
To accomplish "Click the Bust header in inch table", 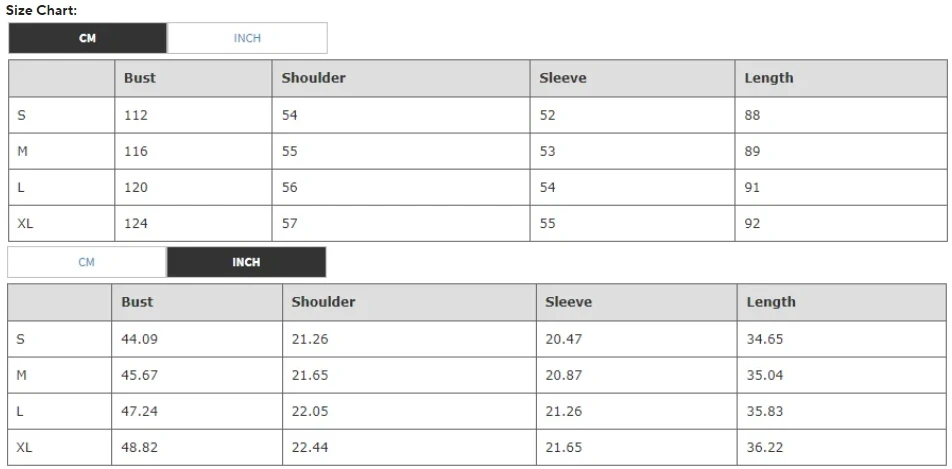I will 138,302.
